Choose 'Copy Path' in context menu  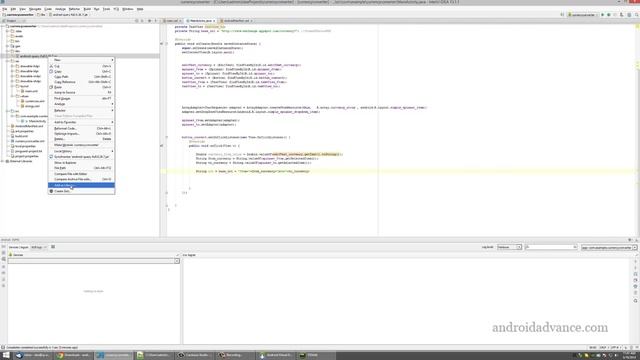(81, 77)
